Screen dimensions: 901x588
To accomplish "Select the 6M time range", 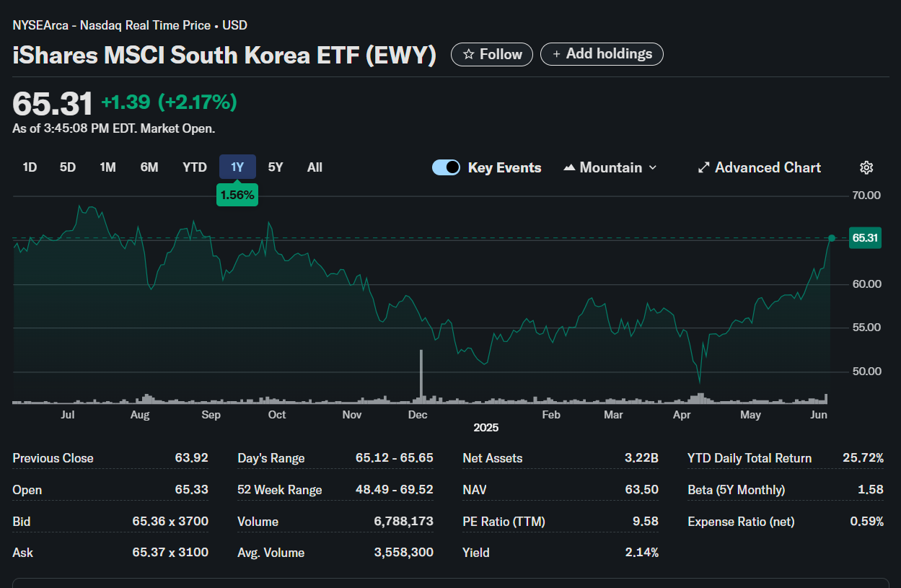I will 149,167.
